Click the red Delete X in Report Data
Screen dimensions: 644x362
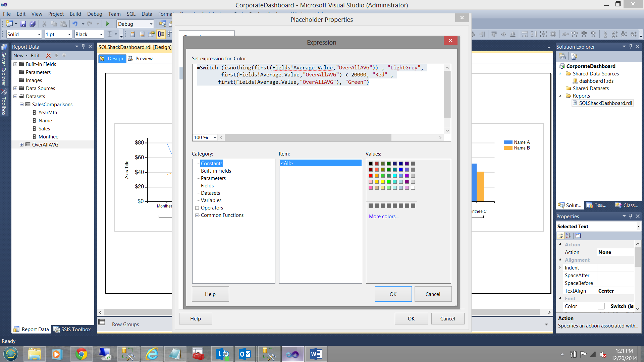48,55
